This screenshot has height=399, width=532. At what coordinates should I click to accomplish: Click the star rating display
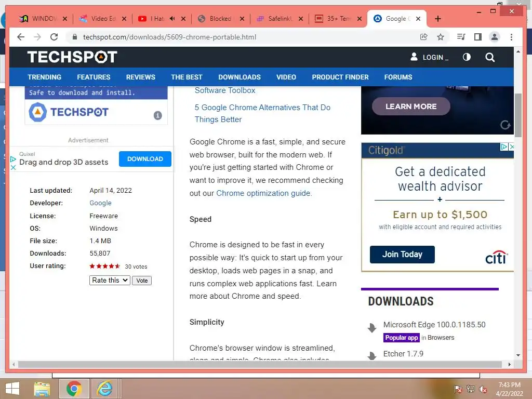(105, 267)
